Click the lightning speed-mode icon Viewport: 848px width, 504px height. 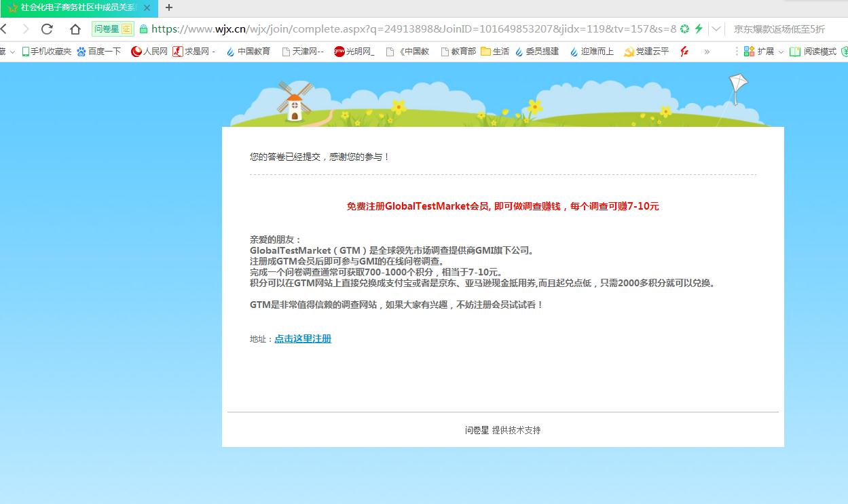(698, 28)
